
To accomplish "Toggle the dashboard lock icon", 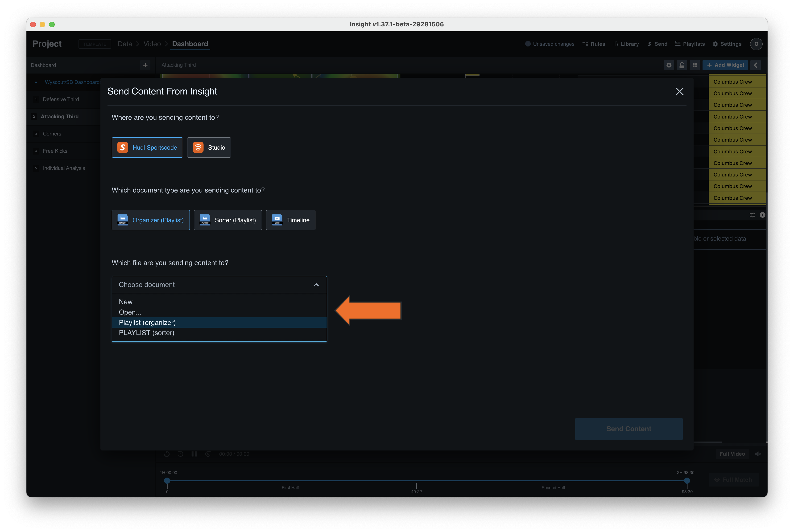I will click(x=682, y=65).
